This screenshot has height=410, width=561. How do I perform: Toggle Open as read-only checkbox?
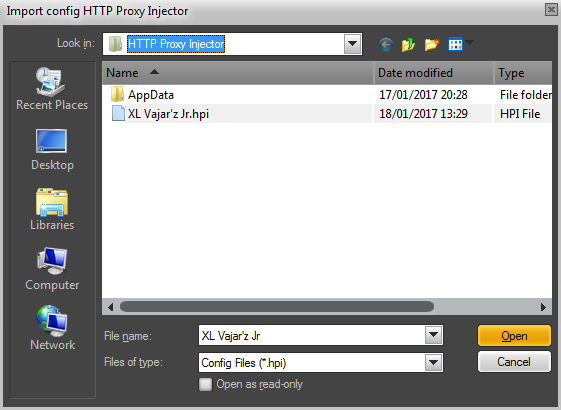[x=205, y=384]
